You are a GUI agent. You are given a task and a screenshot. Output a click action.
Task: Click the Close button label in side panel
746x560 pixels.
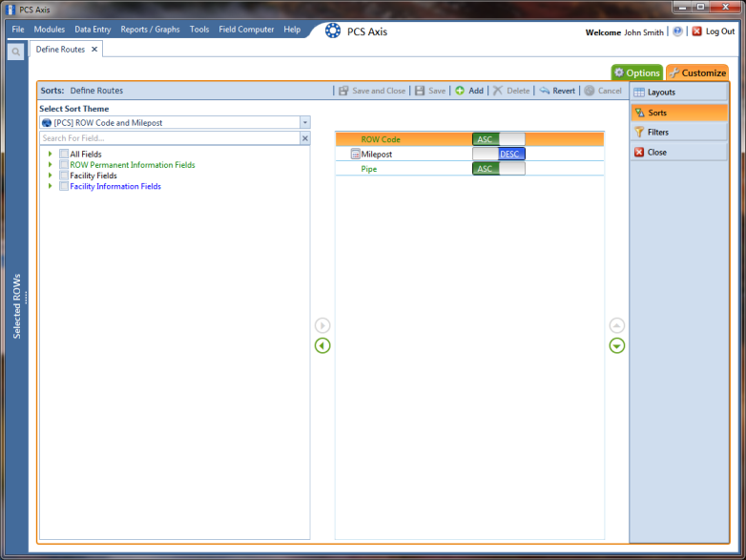656,153
